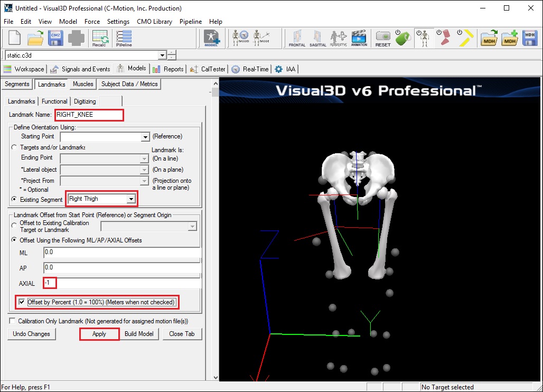Toggle the red segment geometry display
Viewport: 543px width, 392px height.
(x=444, y=38)
